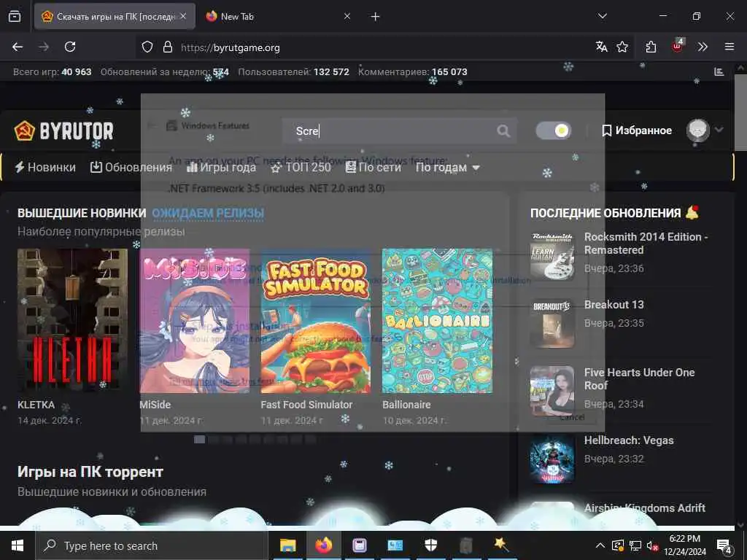Screen dimensions: 747x560
Task: Show more tools overflow chevrons
Action: [x=703, y=47]
